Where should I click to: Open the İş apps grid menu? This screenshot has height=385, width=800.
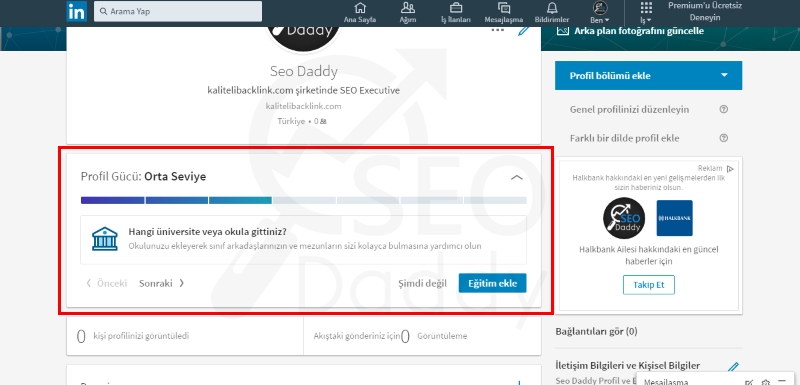tap(646, 13)
